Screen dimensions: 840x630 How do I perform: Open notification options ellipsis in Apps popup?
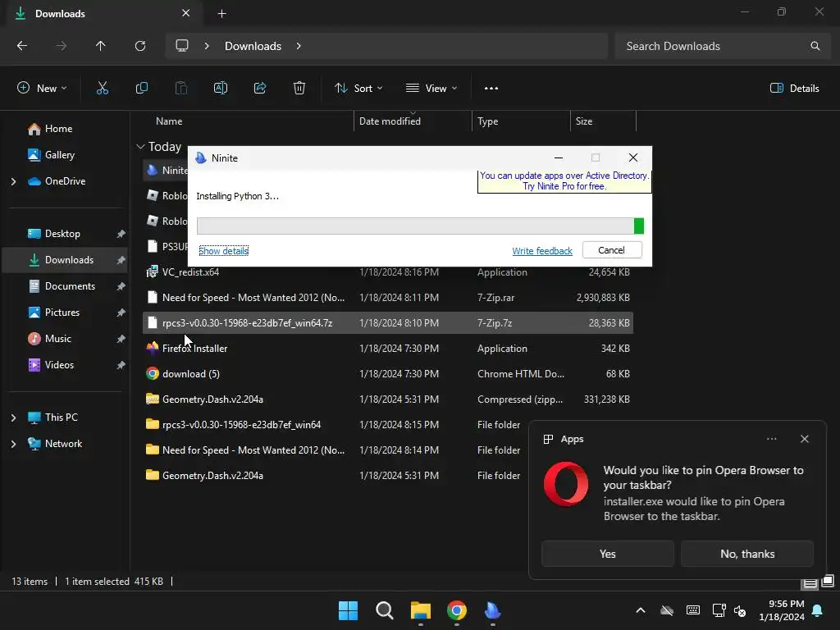point(771,439)
